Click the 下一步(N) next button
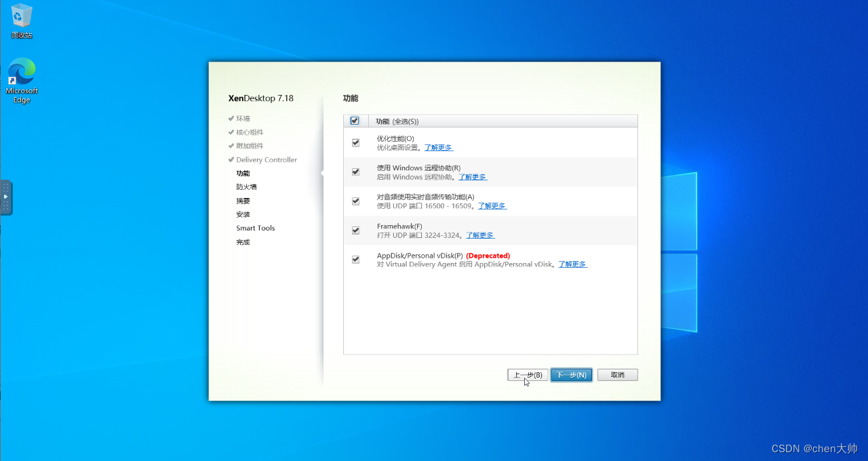Screen dimensions: 868x461 tap(572, 375)
